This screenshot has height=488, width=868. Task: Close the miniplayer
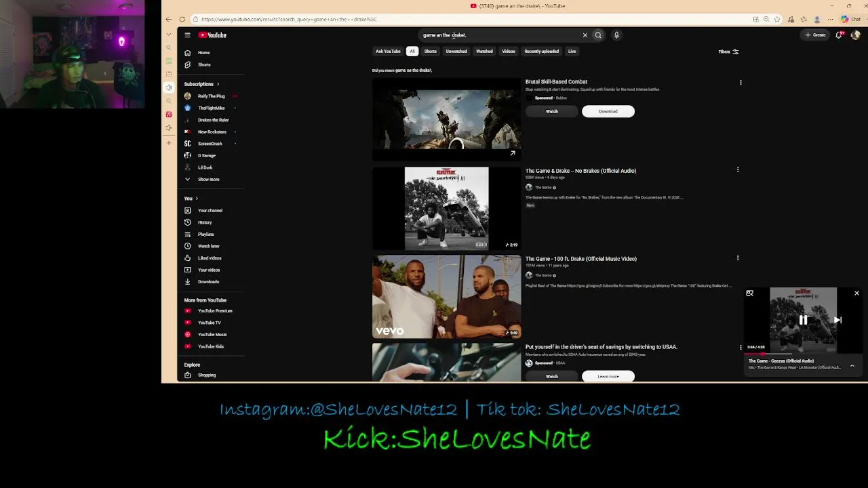(856, 293)
